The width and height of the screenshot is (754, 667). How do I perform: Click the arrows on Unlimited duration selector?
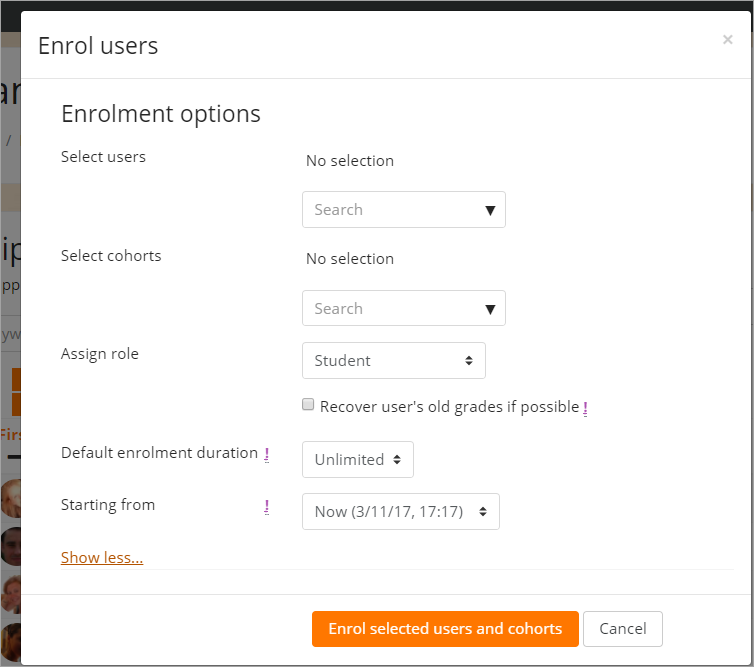pyautogui.click(x=397, y=460)
